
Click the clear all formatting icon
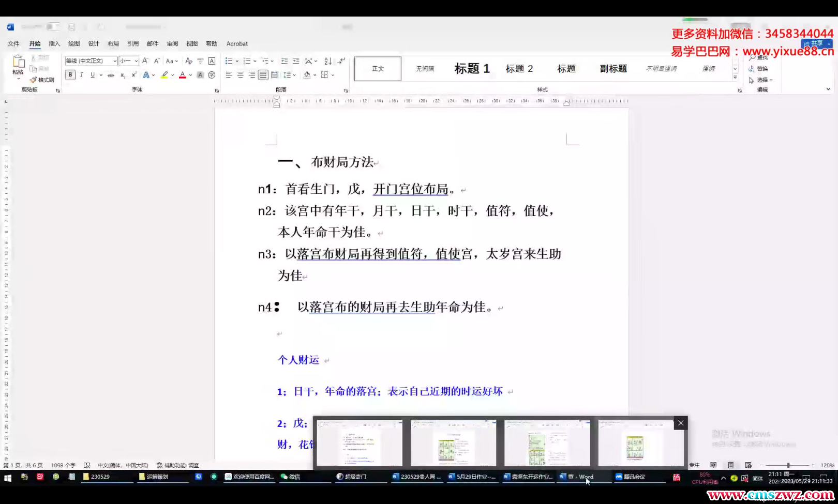point(189,61)
